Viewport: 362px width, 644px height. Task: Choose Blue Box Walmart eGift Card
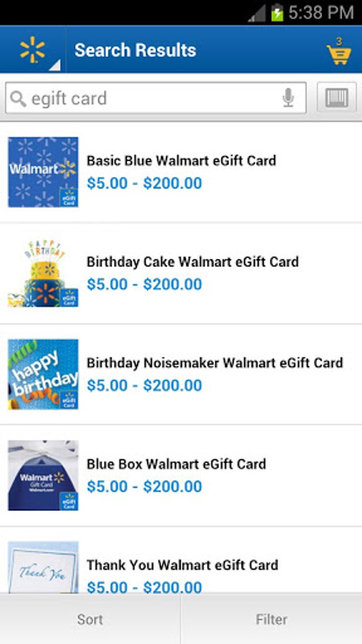(x=176, y=464)
